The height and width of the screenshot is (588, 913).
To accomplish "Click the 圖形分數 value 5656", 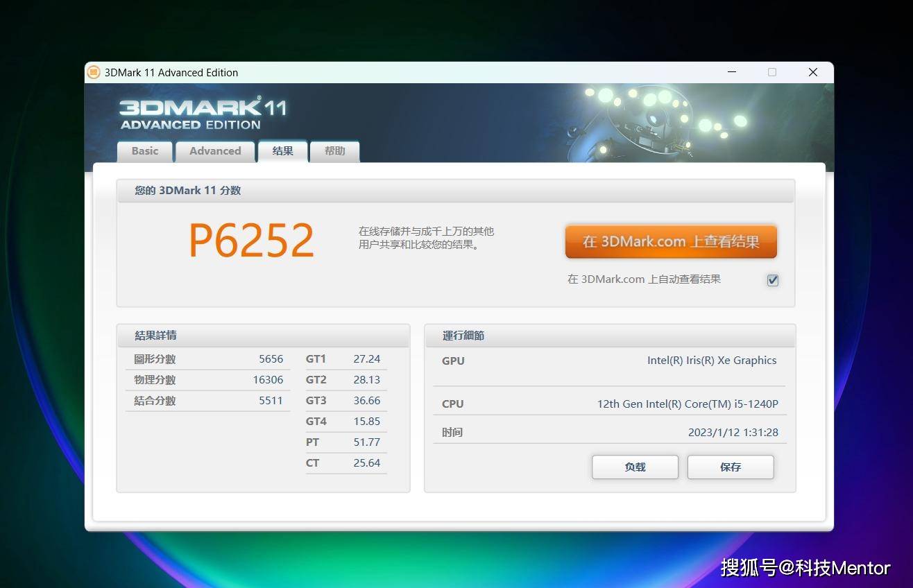I will [x=271, y=359].
